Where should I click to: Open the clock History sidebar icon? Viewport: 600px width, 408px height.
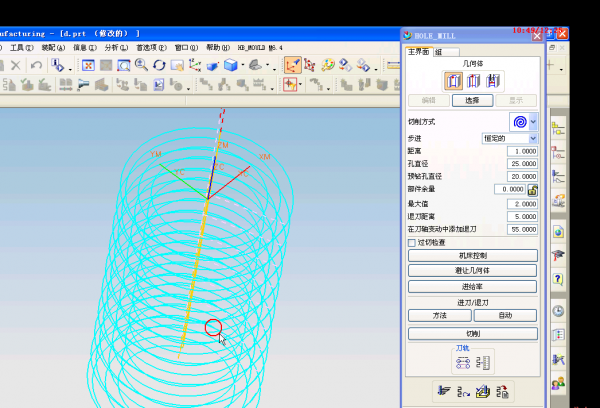pyautogui.click(x=558, y=311)
